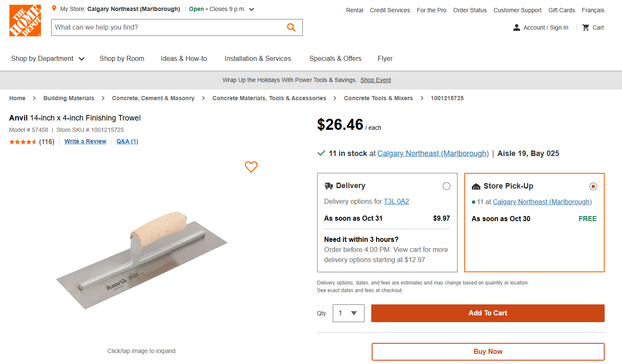The image size is (622, 364).
Task: Select the Store Pick-Up radio button
Action: pyautogui.click(x=593, y=186)
